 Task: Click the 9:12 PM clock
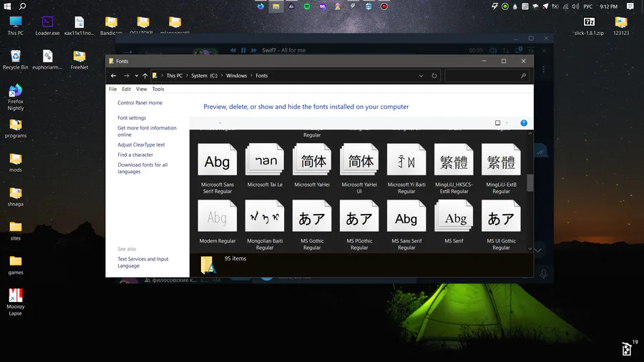[608, 6]
